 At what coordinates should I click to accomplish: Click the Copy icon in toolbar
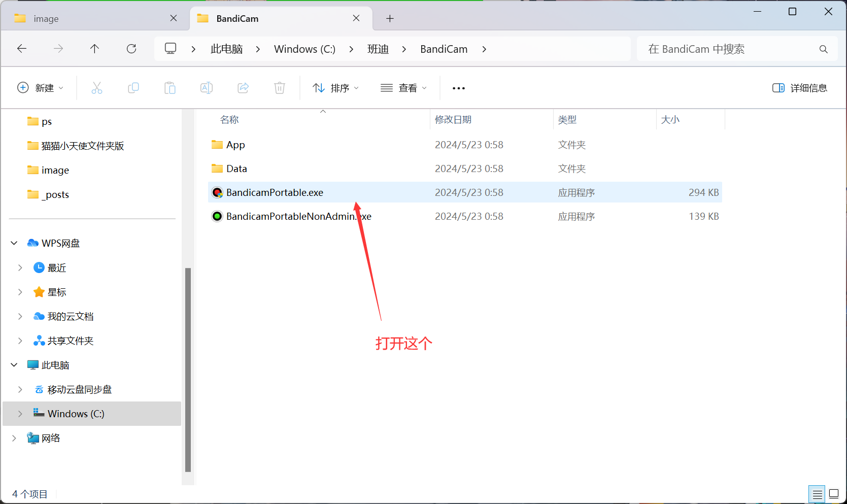point(133,88)
